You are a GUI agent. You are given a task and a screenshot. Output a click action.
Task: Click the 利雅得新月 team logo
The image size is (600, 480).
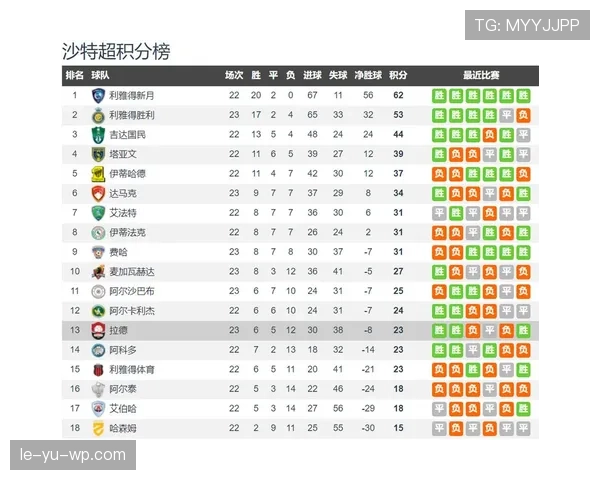pos(98,96)
